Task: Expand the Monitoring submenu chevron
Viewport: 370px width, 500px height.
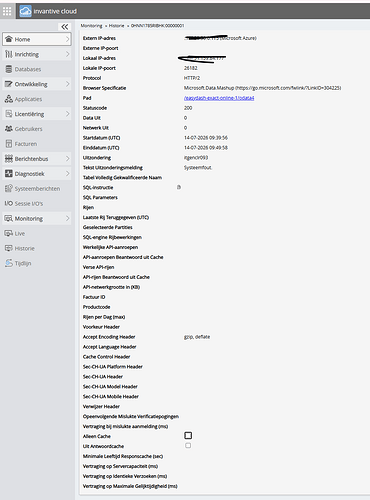Action: point(67,218)
